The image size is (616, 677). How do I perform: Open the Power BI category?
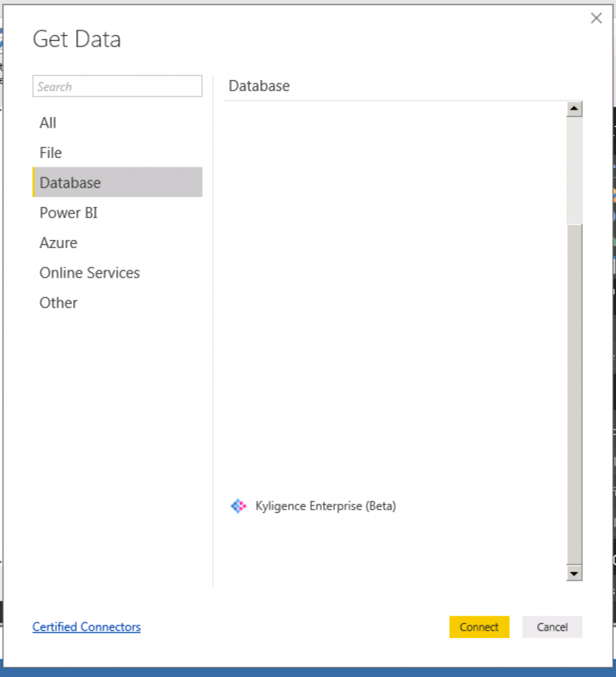(x=118, y=212)
